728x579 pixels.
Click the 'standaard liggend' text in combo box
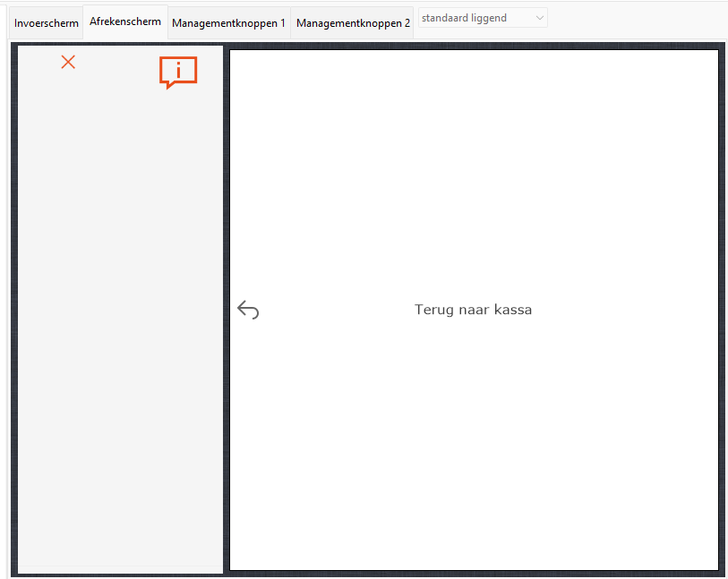464,18
